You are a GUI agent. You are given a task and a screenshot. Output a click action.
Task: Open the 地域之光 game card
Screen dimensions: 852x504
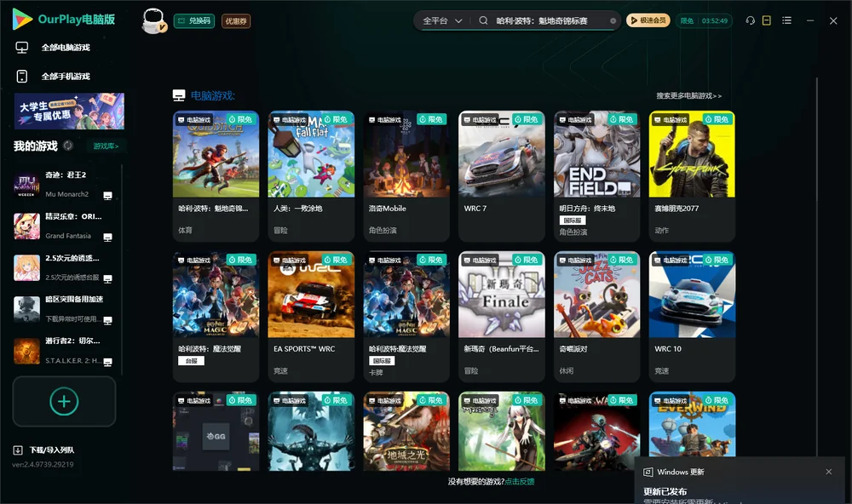[406, 432]
